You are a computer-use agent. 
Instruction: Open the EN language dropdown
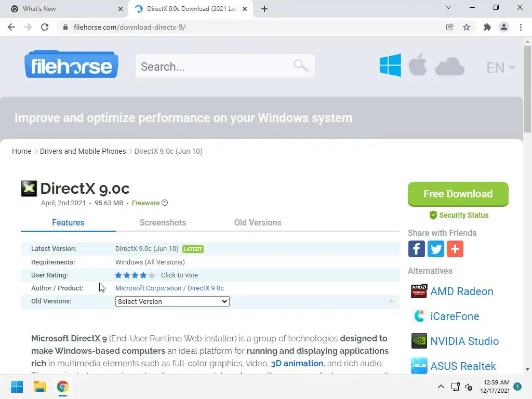(x=501, y=68)
